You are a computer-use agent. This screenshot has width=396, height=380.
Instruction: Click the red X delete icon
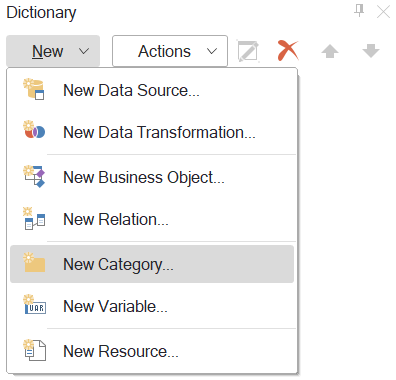pyautogui.click(x=288, y=51)
